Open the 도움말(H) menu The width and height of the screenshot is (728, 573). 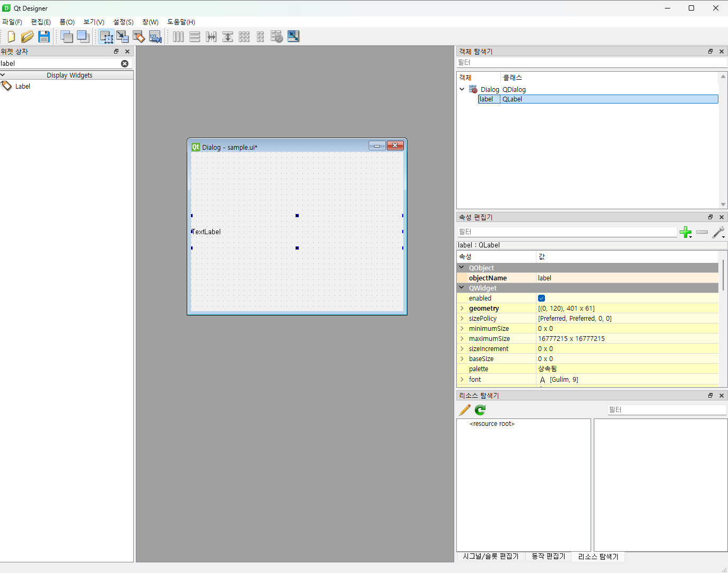click(x=181, y=22)
